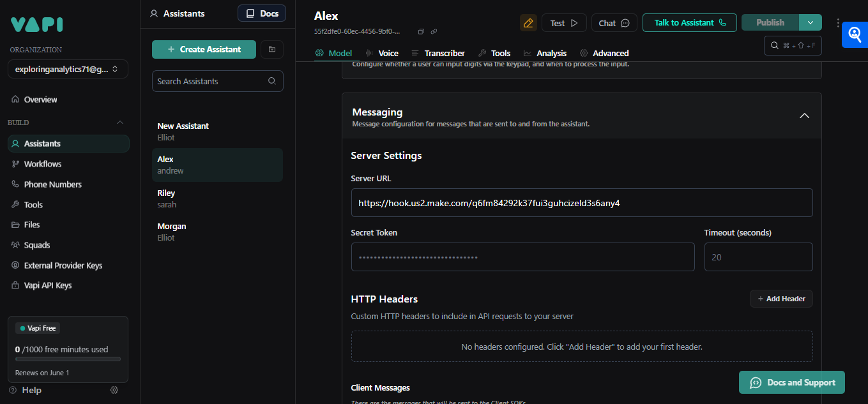The height and width of the screenshot is (404, 868).
Task: Collapse the BUILD sidebar section
Action: tap(119, 123)
